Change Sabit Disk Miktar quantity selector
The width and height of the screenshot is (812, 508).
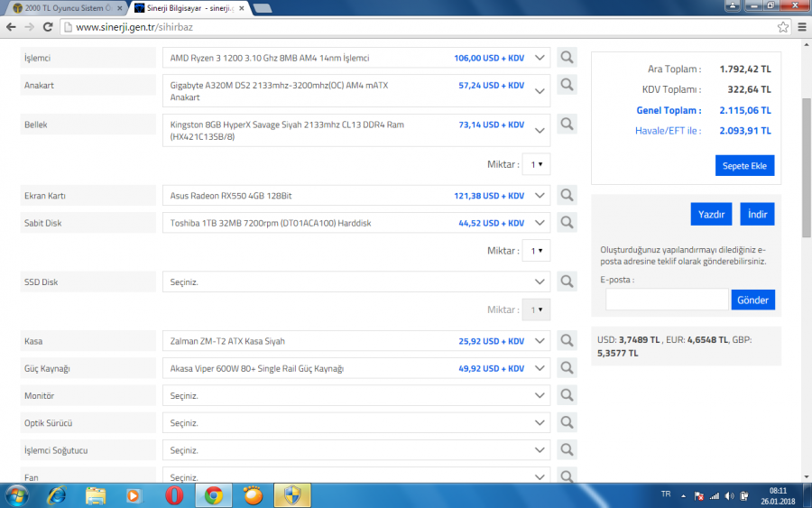pos(536,251)
